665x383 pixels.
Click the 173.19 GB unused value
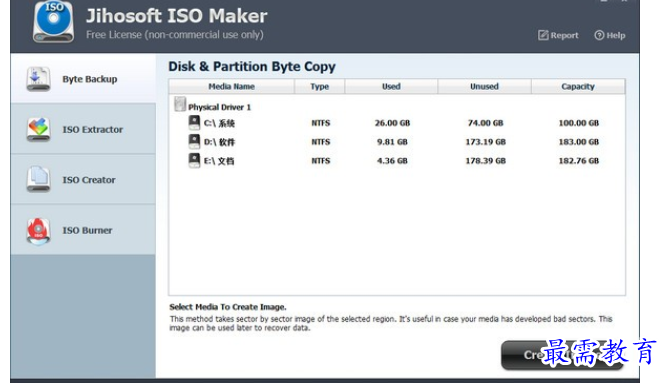coord(486,142)
